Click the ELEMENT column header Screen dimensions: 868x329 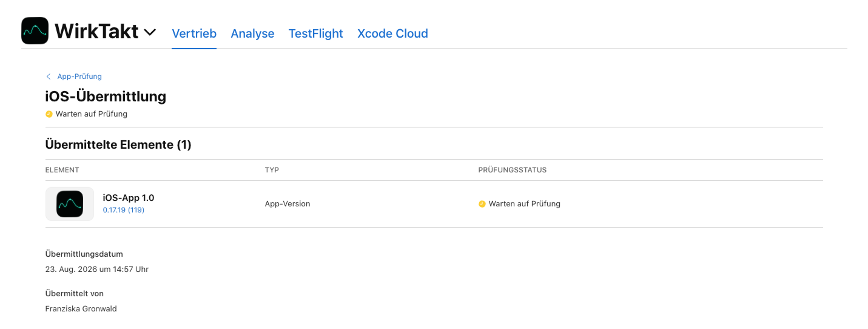(x=62, y=170)
